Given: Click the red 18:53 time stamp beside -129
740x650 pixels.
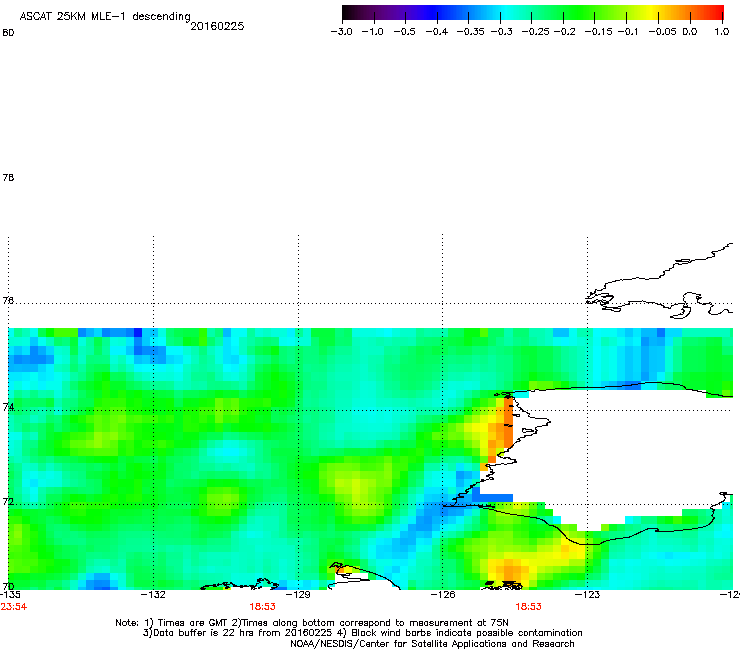Looking at the screenshot, I should coord(262,607).
